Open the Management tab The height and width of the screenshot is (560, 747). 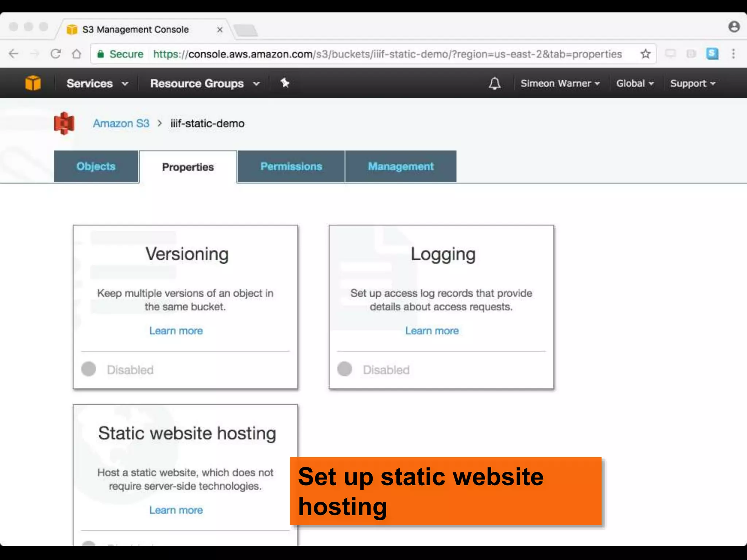tap(401, 166)
